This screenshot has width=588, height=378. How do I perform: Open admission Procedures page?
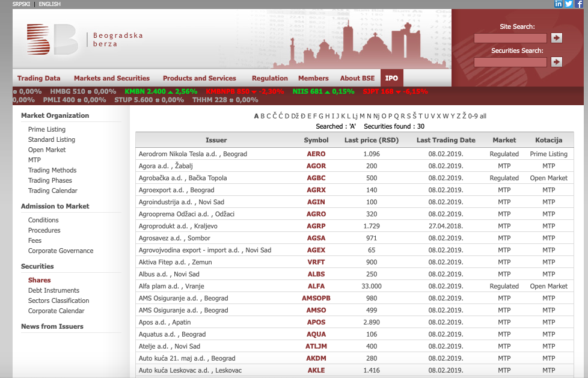[x=44, y=230]
